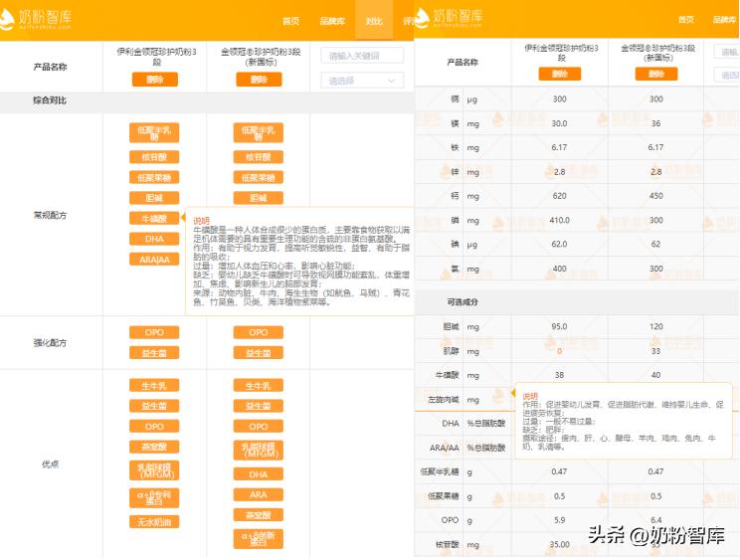Click 核苷酸 tag in 新国标 column

(x=259, y=157)
